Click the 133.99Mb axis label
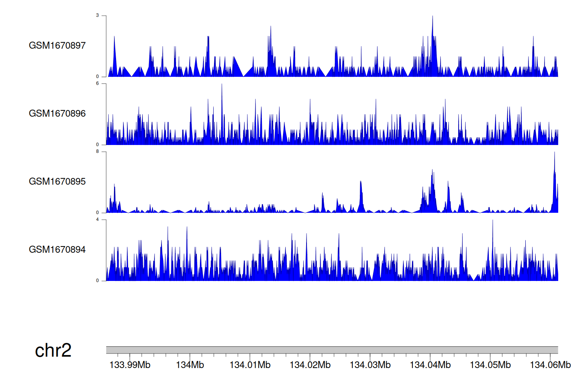This screenshot has width=588, height=384. pyautogui.click(x=130, y=365)
